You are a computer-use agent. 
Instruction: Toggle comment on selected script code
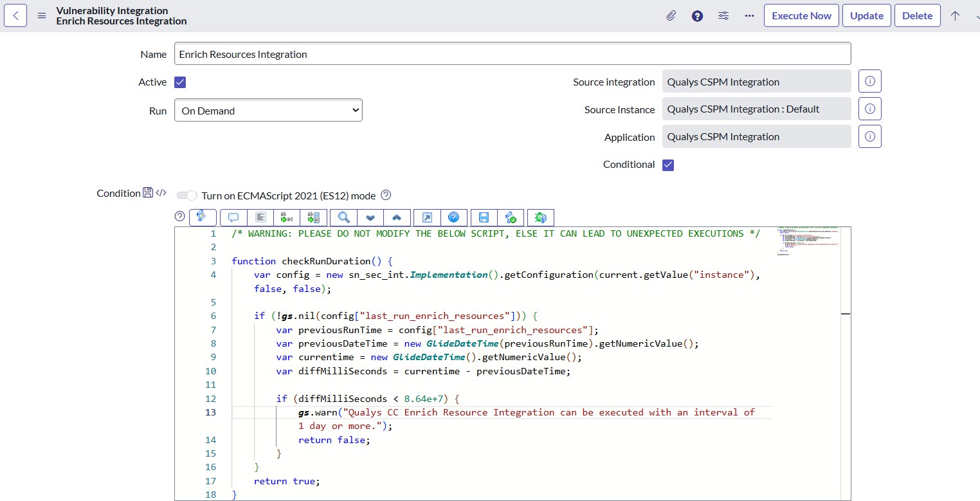[x=233, y=217]
